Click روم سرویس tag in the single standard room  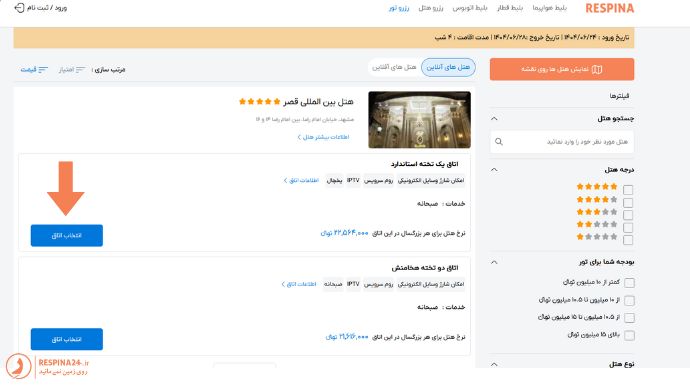(x=378, y=180)
